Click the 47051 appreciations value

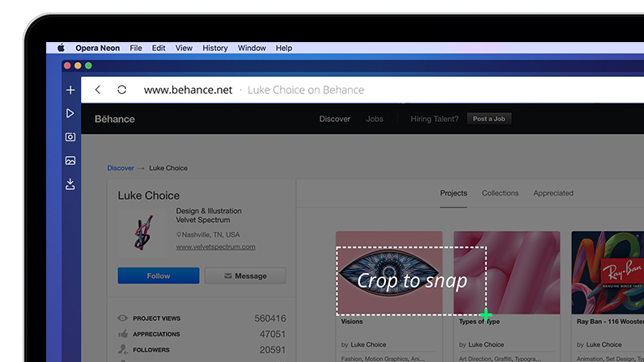click(x=273, y=334)
